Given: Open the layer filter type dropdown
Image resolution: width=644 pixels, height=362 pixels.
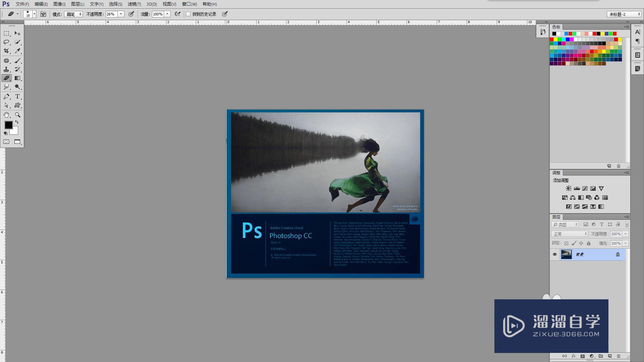Looking at the screenshot, I should point(565,225).
